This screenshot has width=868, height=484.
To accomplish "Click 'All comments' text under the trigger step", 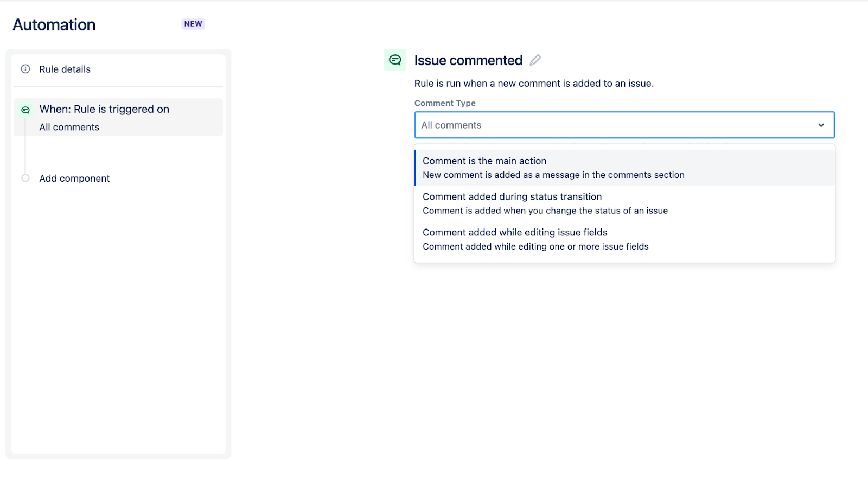I will click(x=69, y=128).
